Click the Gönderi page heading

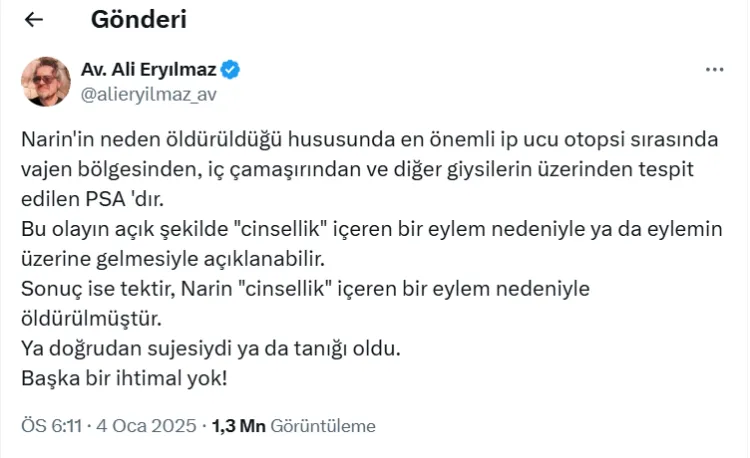click(138, 20)
